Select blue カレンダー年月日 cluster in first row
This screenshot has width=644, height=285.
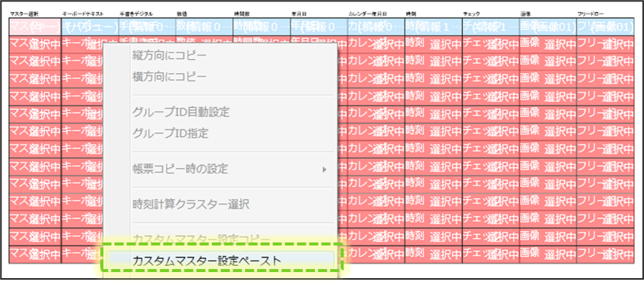point(376,27)
